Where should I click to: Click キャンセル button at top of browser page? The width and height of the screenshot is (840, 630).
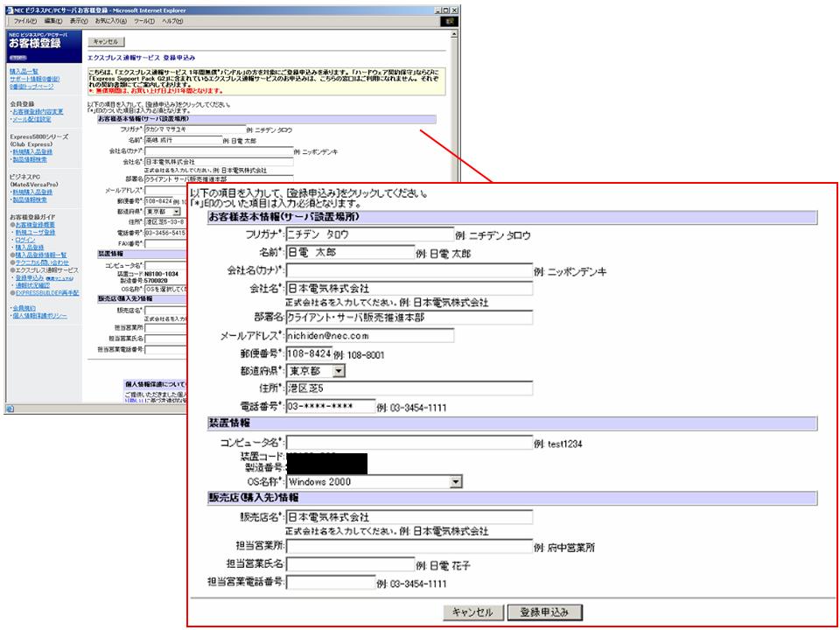tap(106, 42)
